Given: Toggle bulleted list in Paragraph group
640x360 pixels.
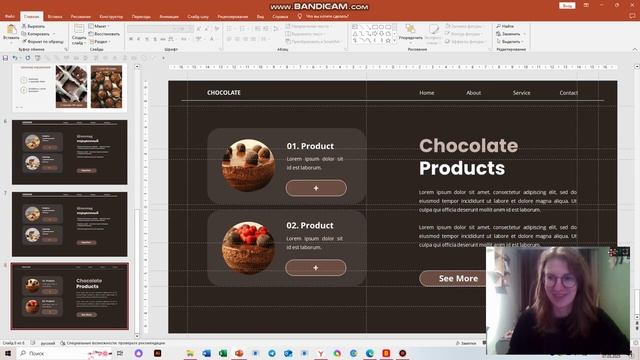Looking at the screenshot, I should coord(229,29).
